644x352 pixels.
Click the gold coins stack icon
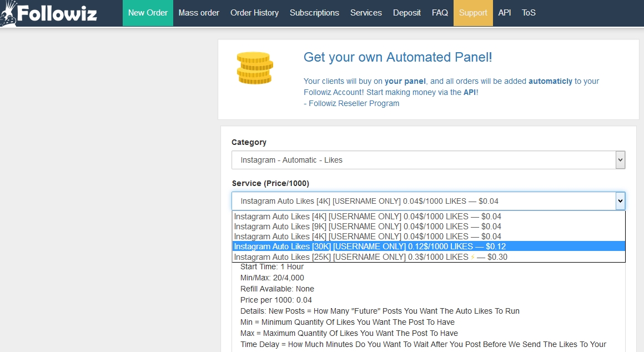[x=255, y=68]
